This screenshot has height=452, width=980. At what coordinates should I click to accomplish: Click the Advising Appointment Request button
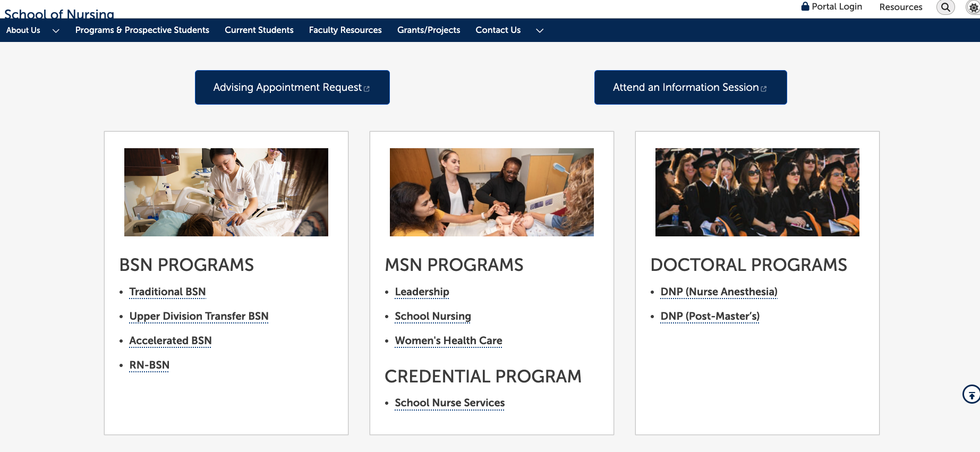[292, 87]
